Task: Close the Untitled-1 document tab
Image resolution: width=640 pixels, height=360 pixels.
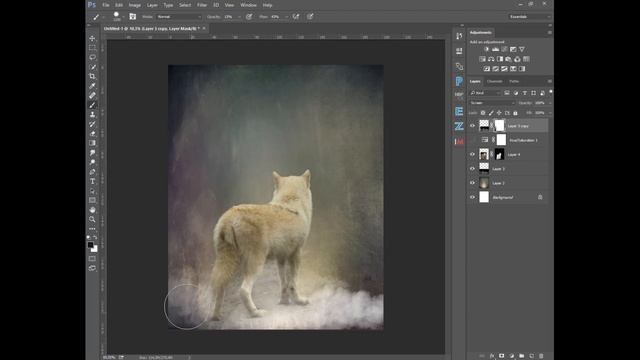Action: click(204, 29)
